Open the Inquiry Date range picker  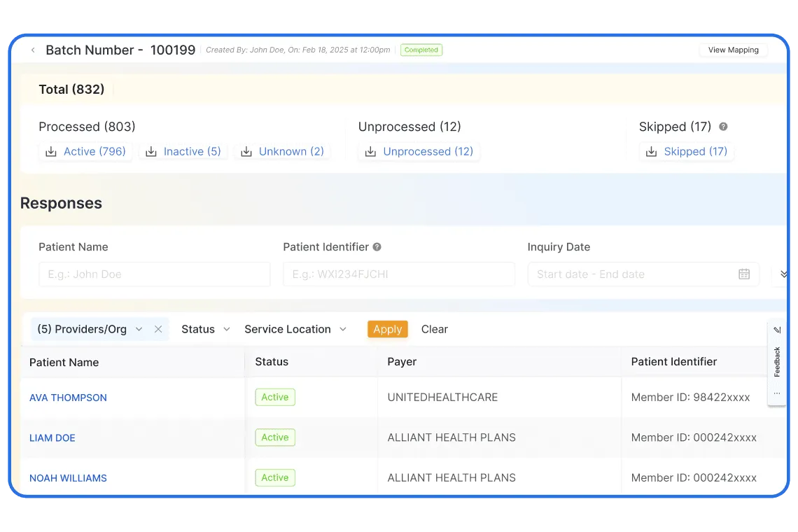[643, 274]
